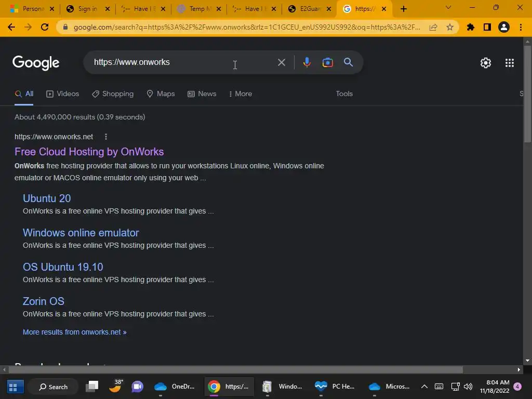Open the OS Ubuntu 19.10 link
532x399 pixels.
coord(63,267)
